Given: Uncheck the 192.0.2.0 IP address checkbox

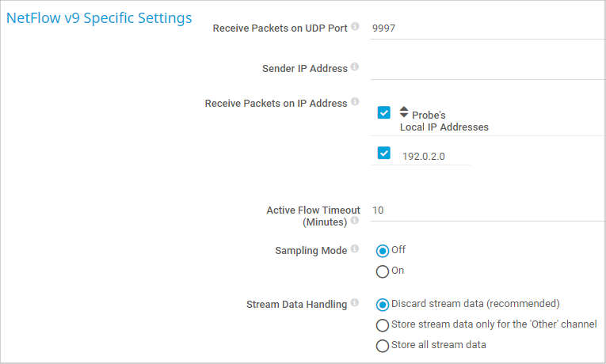Looking at the screenshot, I should click(x=384, y=153).
